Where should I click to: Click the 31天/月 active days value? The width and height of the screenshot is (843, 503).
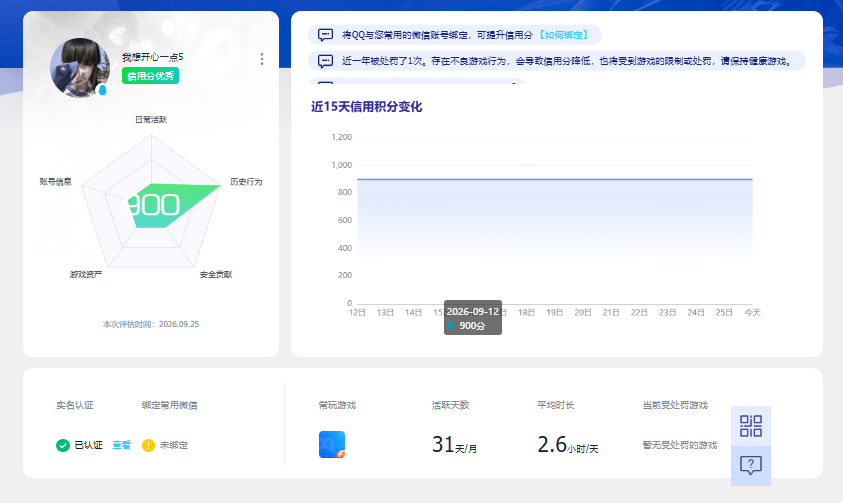[454, 445]
